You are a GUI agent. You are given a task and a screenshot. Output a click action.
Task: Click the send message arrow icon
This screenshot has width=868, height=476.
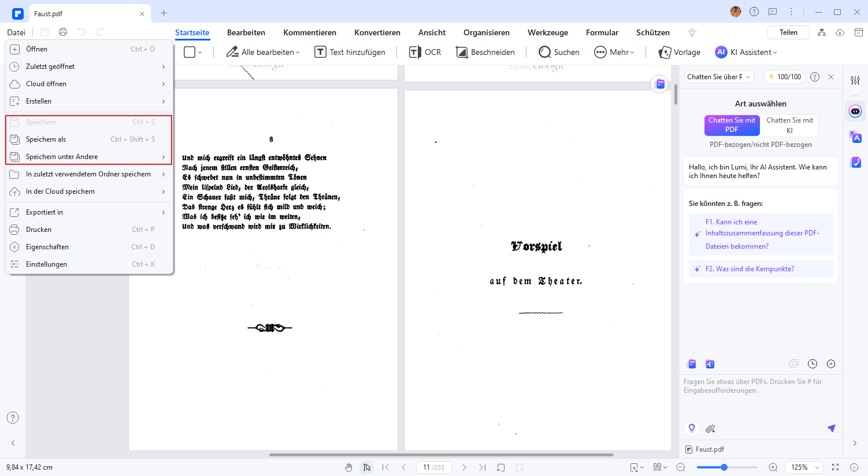pyautogui.click(x=831, y=428)
